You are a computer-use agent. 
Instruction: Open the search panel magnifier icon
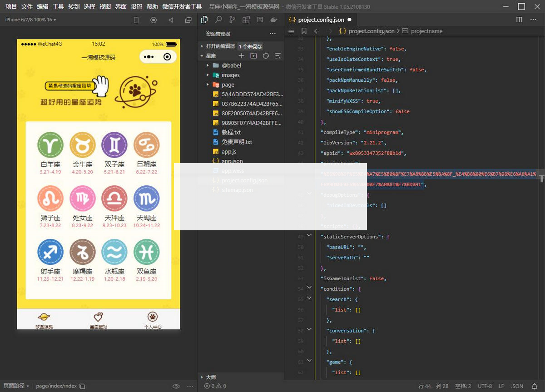(x=218, y=20)
